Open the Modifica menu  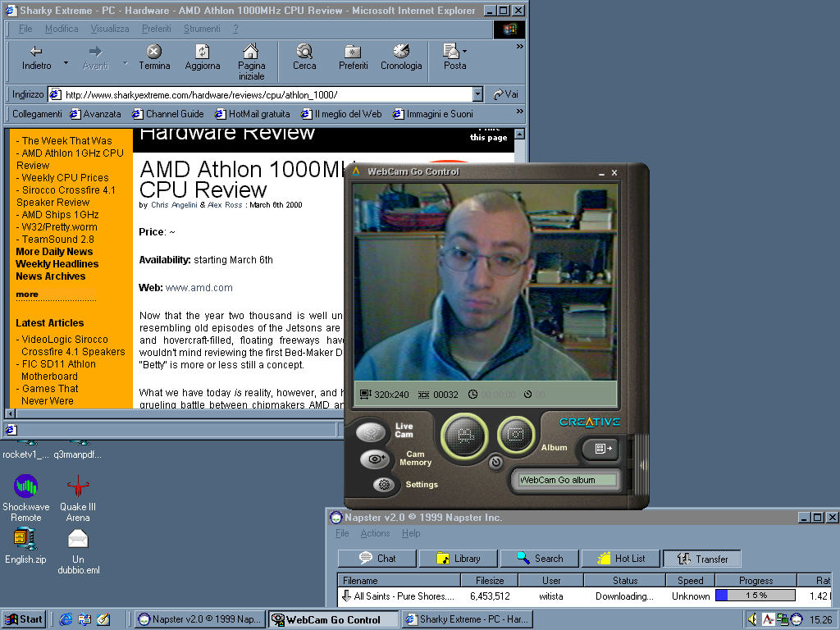(x=62, y=29)
